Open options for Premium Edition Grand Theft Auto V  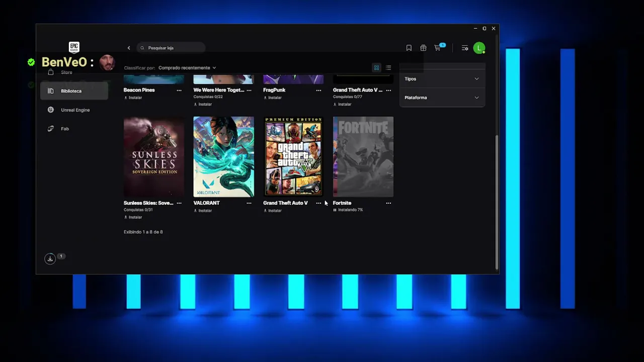coord(318,203)
